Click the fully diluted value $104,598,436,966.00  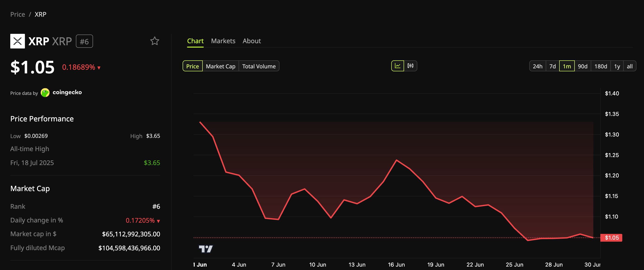(129, 248)
